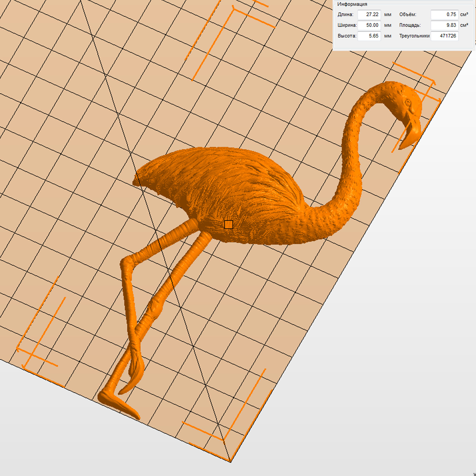Focus the Высота field with 5.65
This screenshot has width=476, height=476.
pyautogui.click(x=369, y=36)
